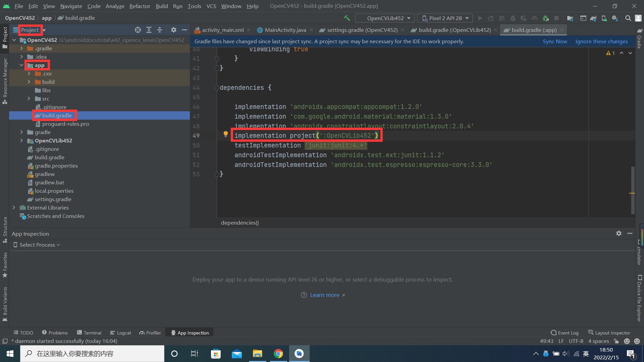Collapse All in the Project tree

[x=160, y=30]
